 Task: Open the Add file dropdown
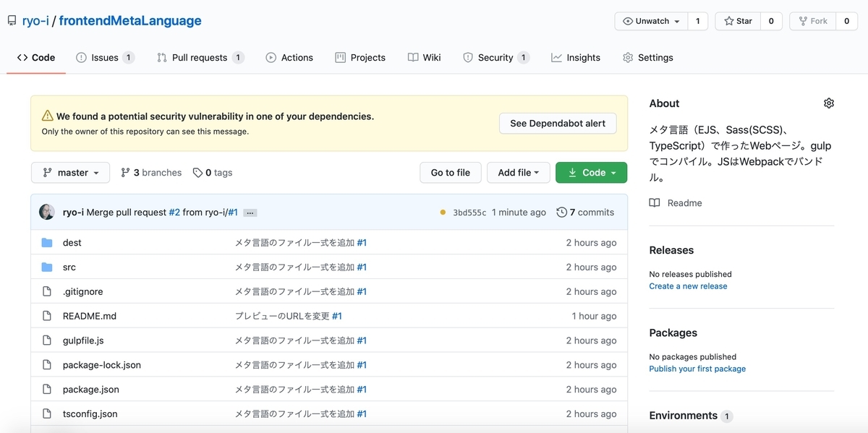point(519,172)
